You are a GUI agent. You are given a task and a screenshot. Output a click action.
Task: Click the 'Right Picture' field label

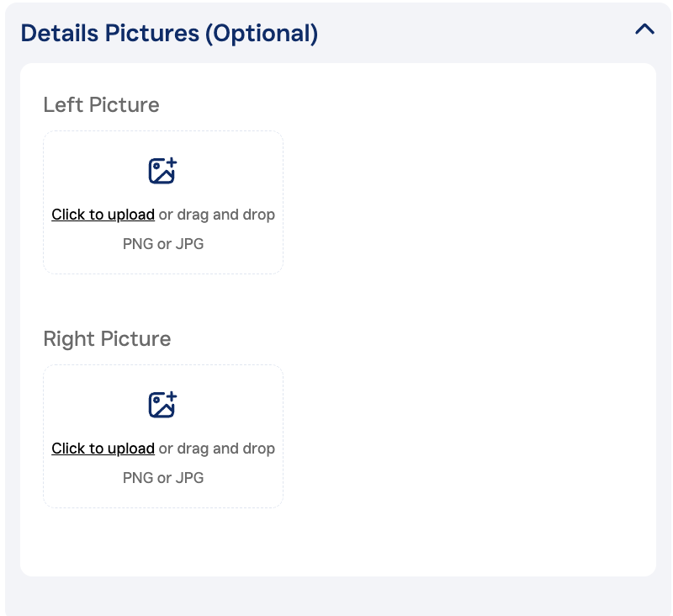click(x=107, y=339)
